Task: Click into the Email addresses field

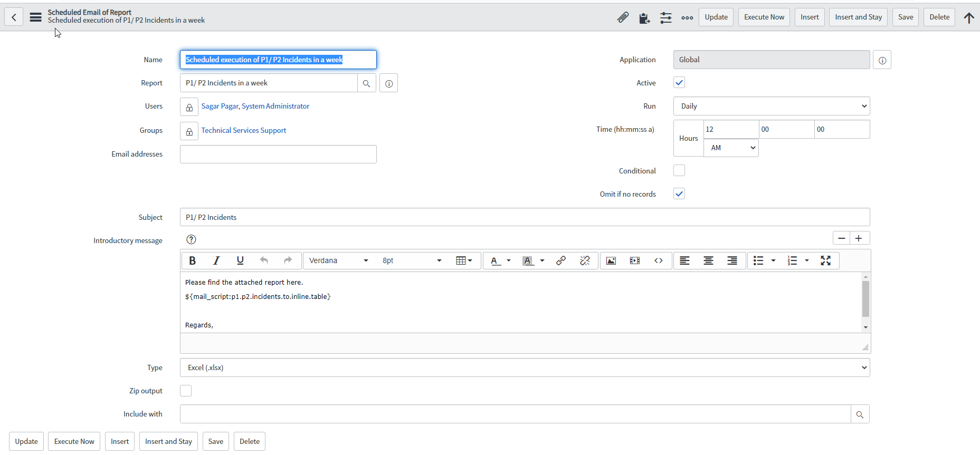Action: 278,154
